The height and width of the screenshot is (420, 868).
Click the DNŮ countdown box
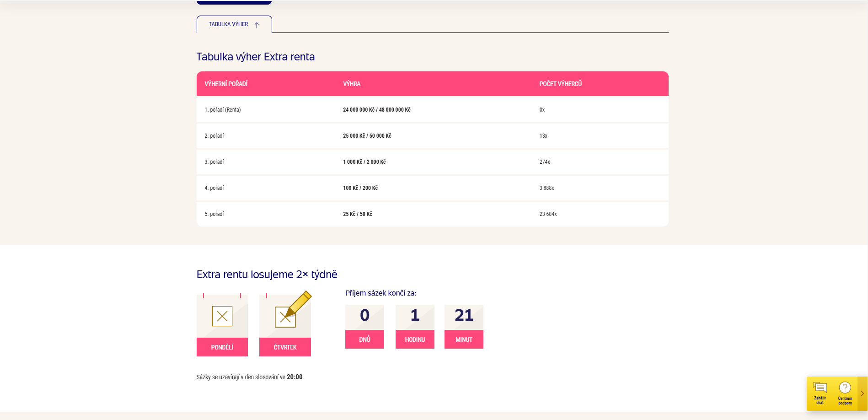pos(364,327)
